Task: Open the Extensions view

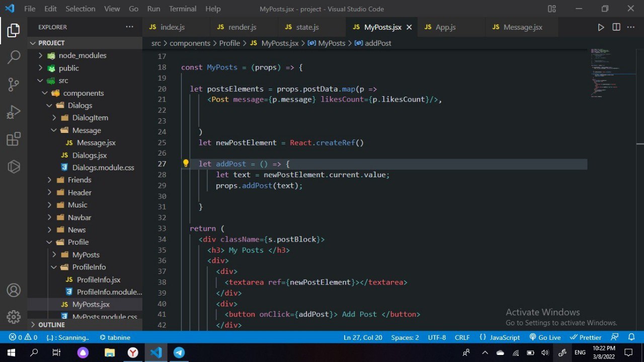Action: 14,139
